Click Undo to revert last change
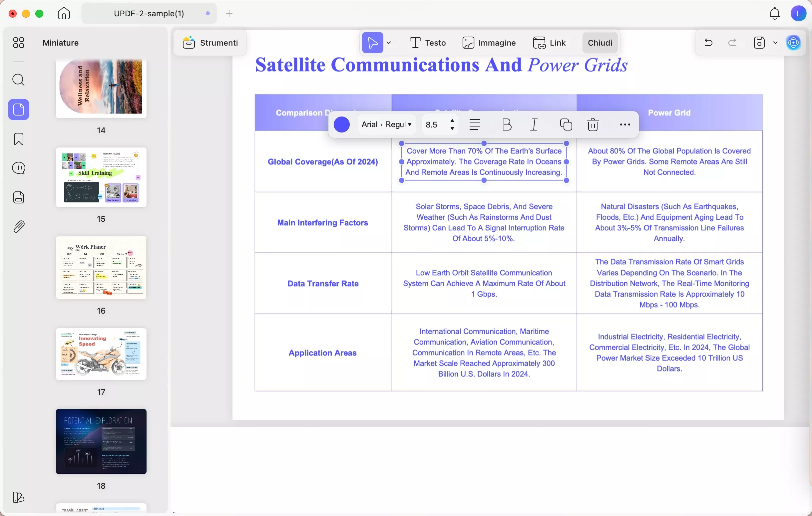812x516 pixels. point(708,43)
